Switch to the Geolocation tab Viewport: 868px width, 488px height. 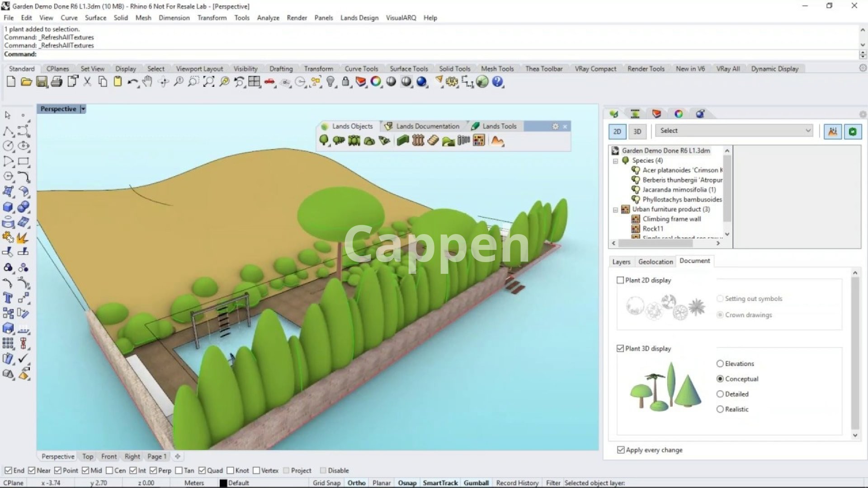655,262
